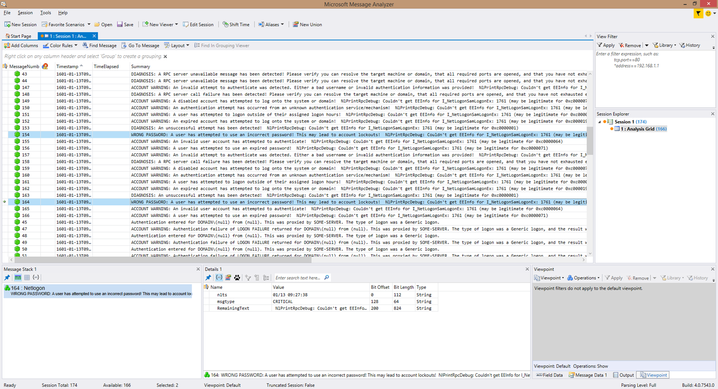Open the Viewpoint Operations dropdown
The width and height of the screenshot is (718, 389).
click(583, 278)
